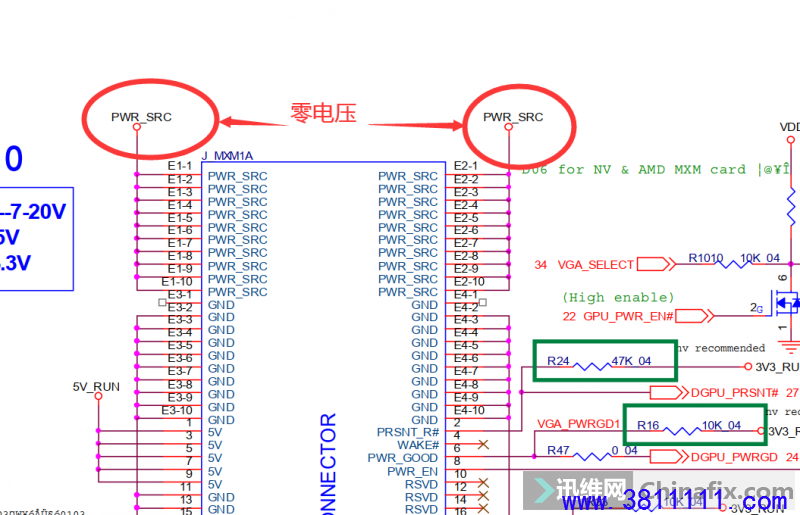Click the PWR_GOOD pin name
Viewport: 800px width, 515px height.
[403, 458]
